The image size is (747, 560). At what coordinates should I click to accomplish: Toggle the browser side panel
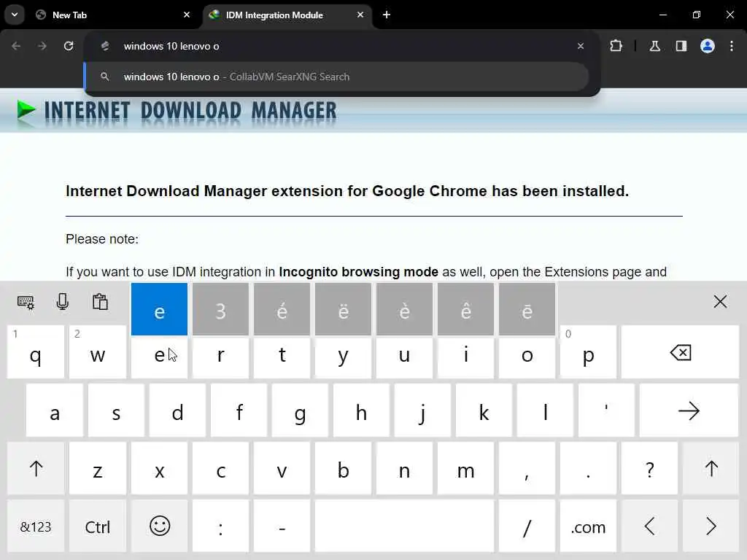click(681, 46)
